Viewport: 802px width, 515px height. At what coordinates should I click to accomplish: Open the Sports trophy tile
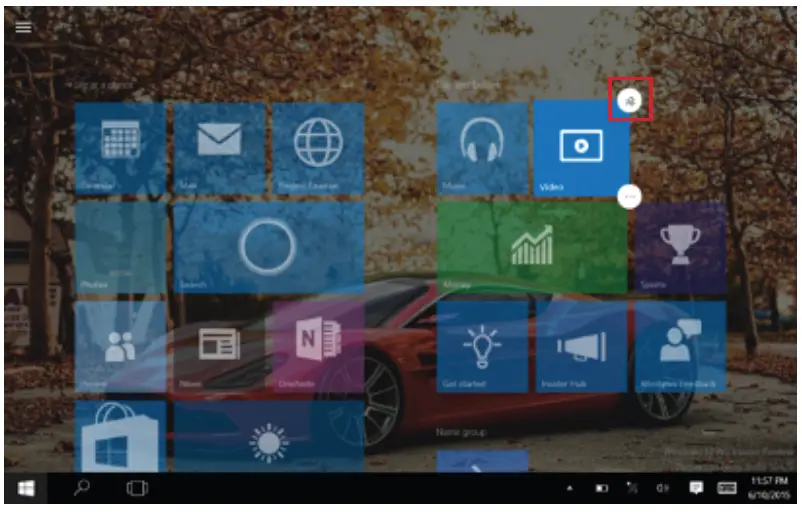tap(680, 248)
